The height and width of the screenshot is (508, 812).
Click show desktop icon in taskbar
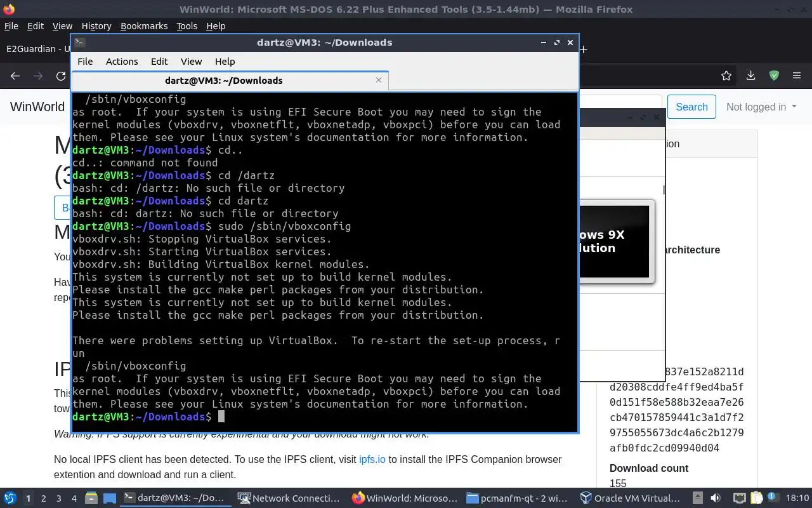coord(109,498)
